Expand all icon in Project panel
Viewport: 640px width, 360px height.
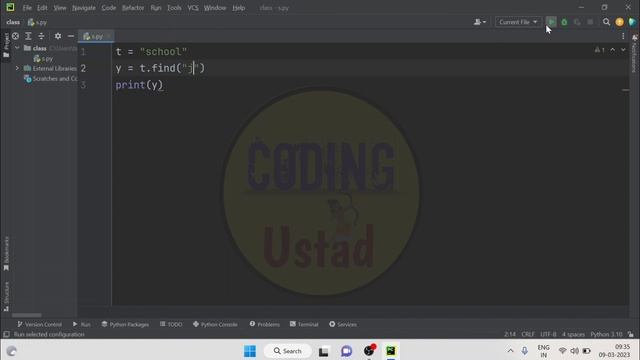pyautogui.click(x=28, y=36)
